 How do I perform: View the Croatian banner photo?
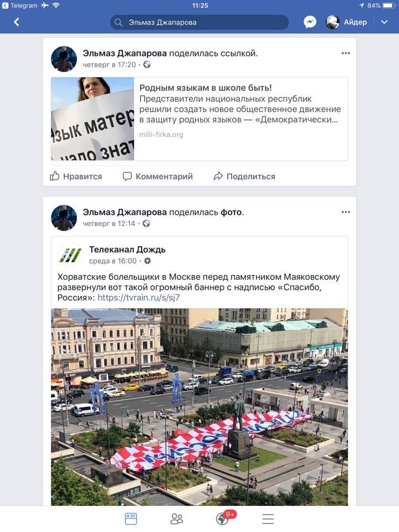[199, 407]
